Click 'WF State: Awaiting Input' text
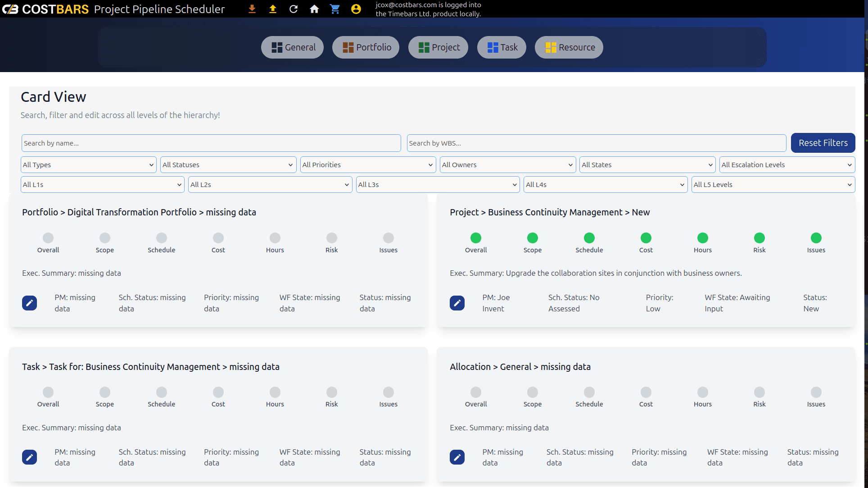Viewport: 868px width, 488px height. [737, 303]
